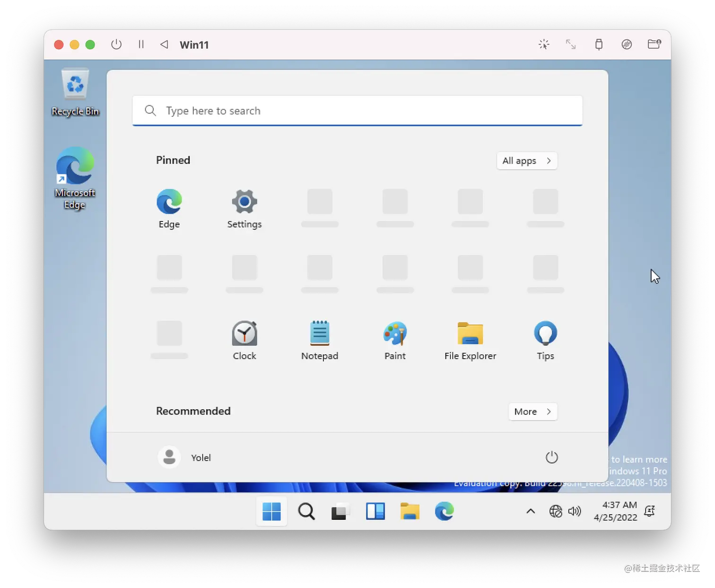Click the Recommended heading text
The image size is (715, 588).
[193, 411]
